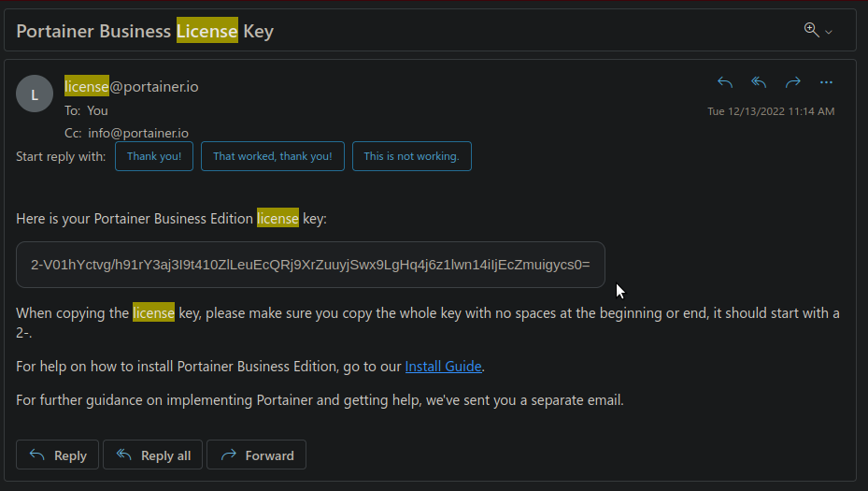Open the Install Guide link
Viewport: 868px width, 491px height.
pos(444,367)
